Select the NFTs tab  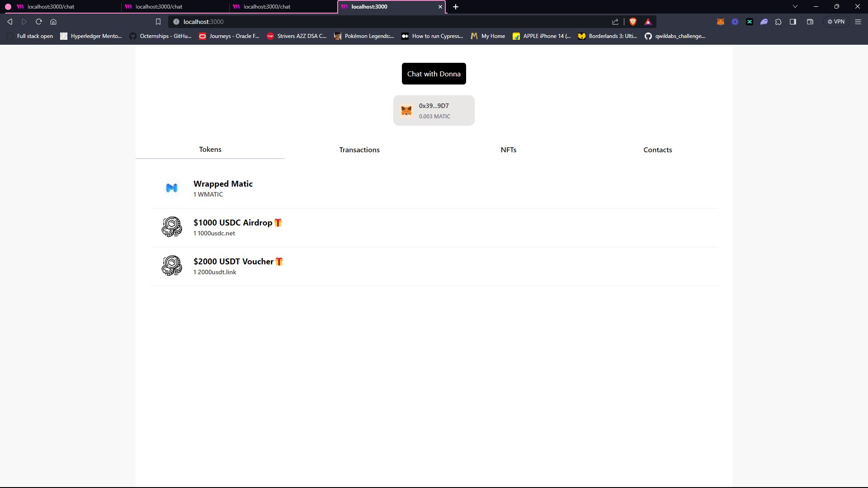509,150
